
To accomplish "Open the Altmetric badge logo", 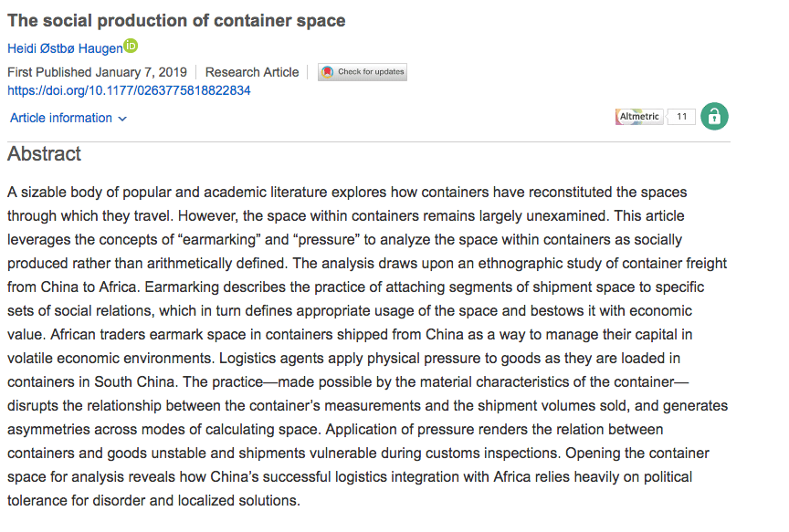I will click(x=639, y=117).
